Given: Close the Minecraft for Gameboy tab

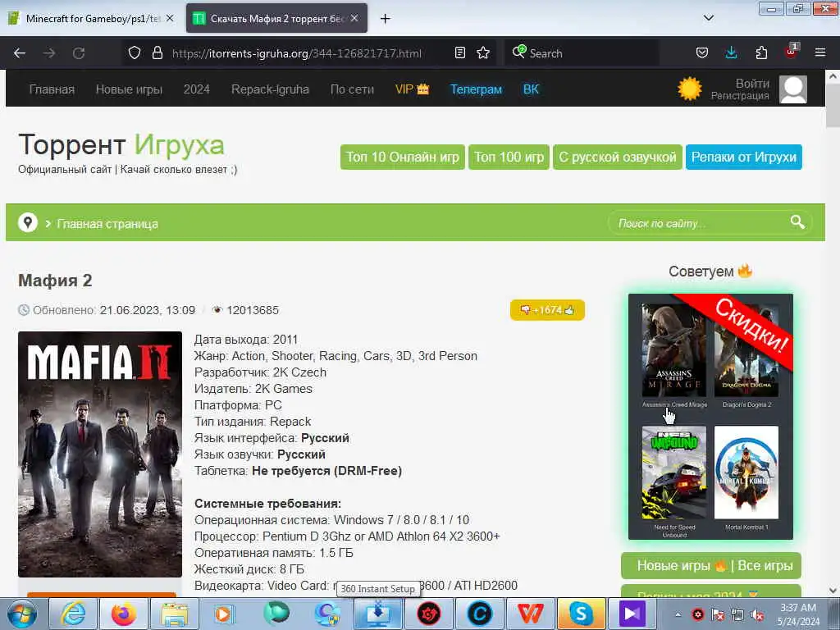Looking at the screenshot, I should (x=170, y=18).
